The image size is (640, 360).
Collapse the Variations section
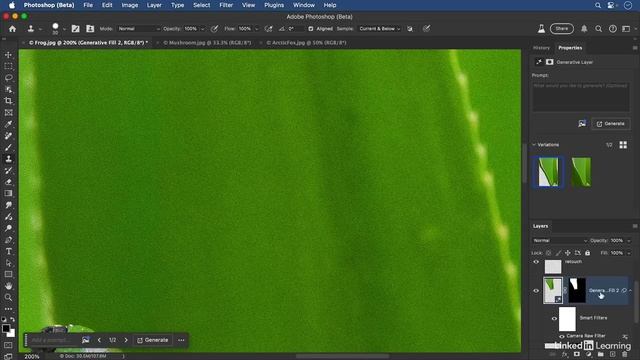point(534,145)
